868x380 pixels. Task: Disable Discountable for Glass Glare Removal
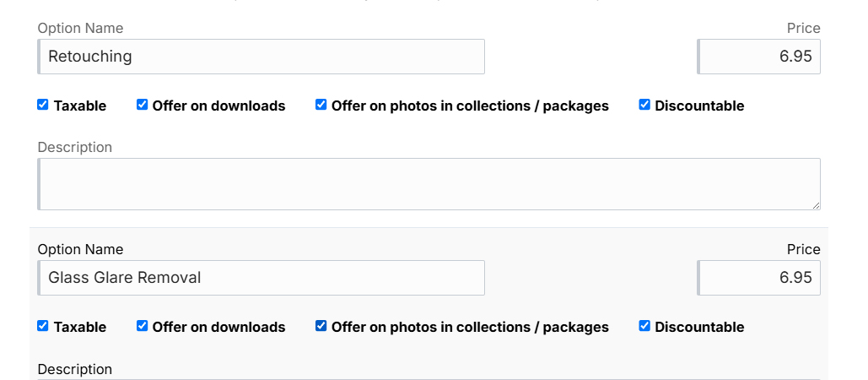[x=644, y=326]
